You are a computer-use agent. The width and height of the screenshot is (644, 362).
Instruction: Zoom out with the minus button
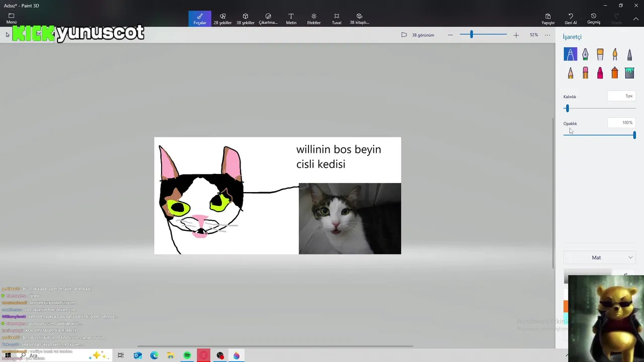pyautogui.click(x=450, y=35)
